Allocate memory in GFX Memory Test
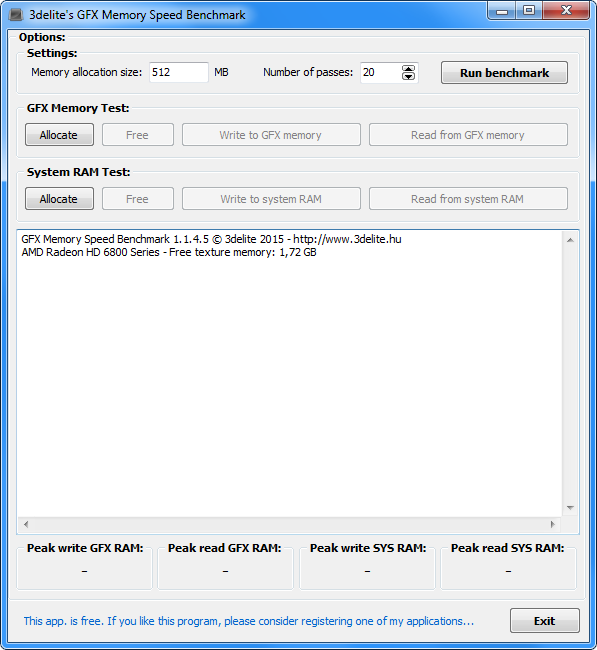Image resolution: width=597 pixels, height=650 pixels. [x=59, y=135]
